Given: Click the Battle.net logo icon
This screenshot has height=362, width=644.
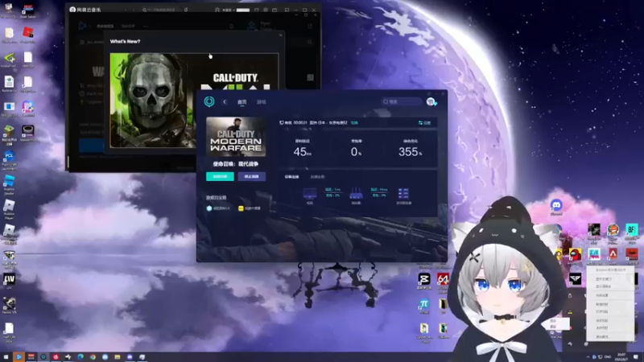Looking at the screenshot, I should click(x=83, y=26).
